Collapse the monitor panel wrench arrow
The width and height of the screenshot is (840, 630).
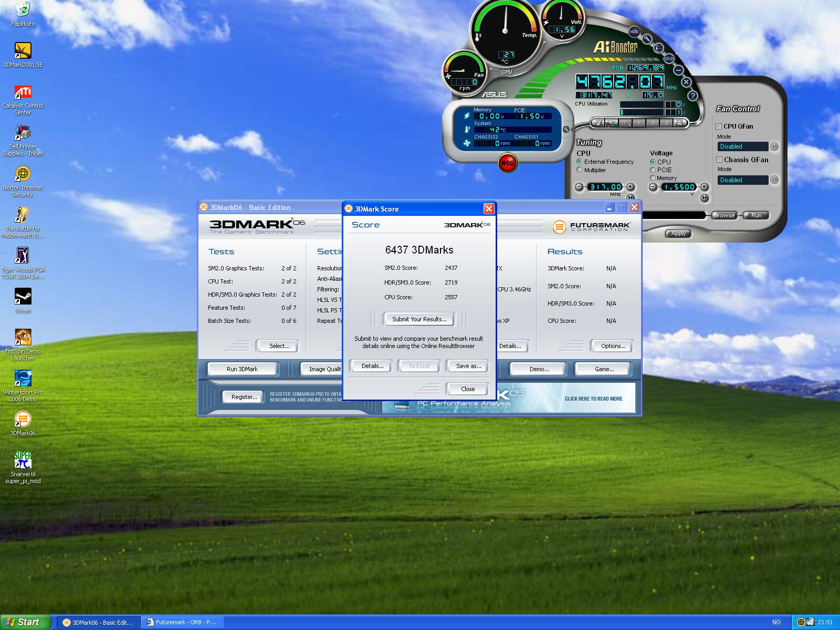[566, 129]
